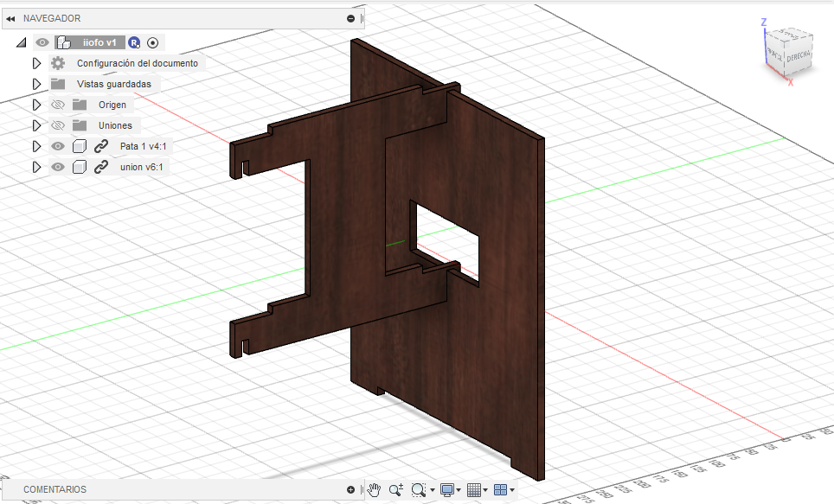Click the assembly icon beside iiofo v1
The image size is (834, 504).
[x=64, y=42]
